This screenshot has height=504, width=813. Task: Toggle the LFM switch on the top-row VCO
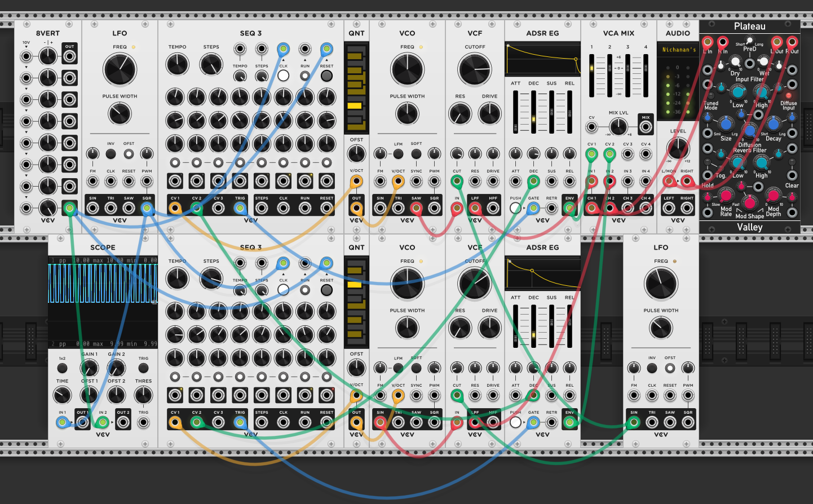(x=398, y=153)
